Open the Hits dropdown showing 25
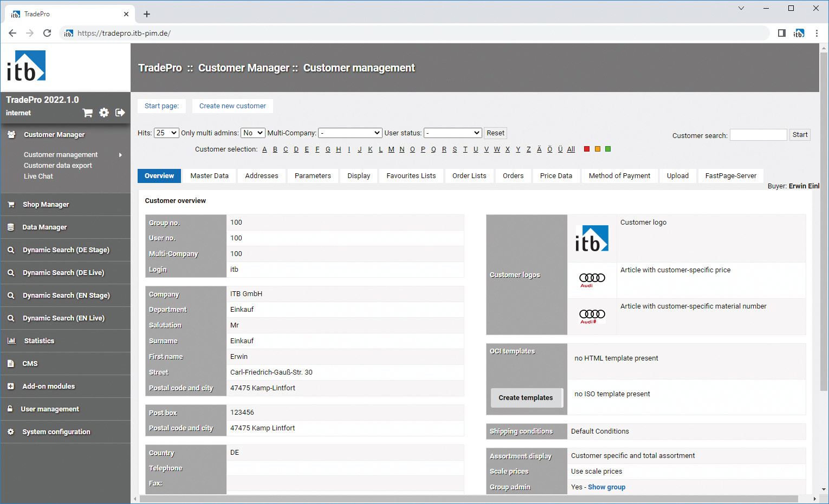Image resolution: width=829 pixels, height=504 pixels. [166, 133]
